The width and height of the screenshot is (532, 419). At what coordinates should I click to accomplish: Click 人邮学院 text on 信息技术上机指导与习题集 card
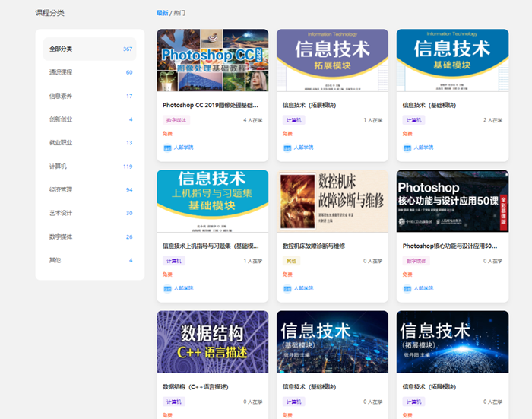(184, 289)
